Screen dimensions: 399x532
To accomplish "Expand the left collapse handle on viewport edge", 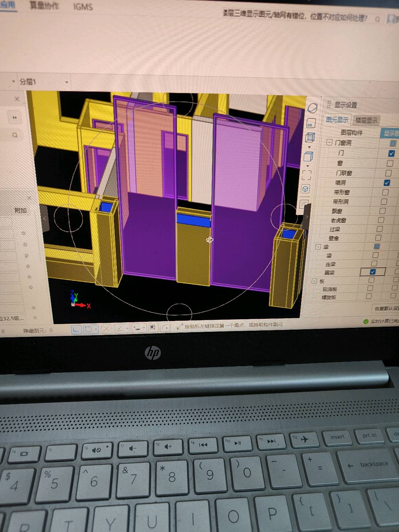I will click(45, 218).
